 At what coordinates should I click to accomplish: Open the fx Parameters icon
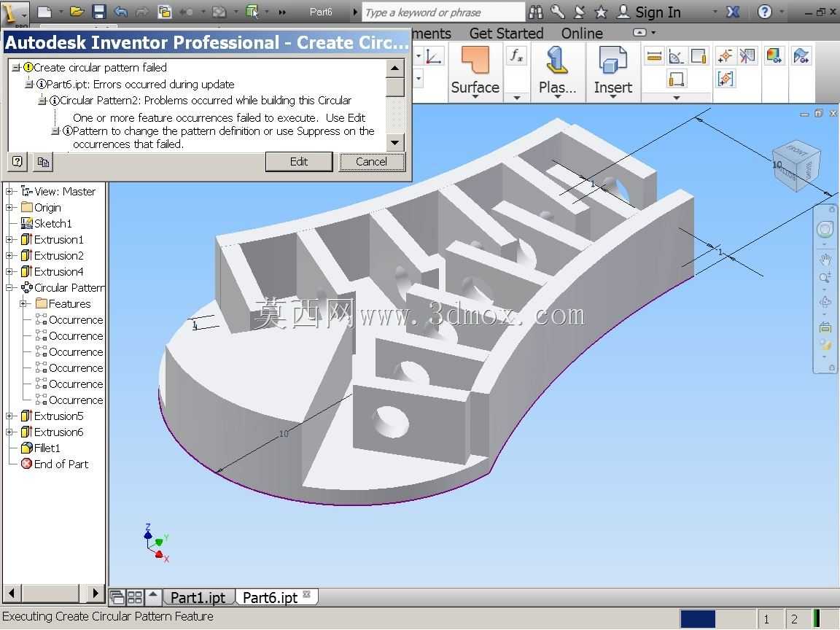(x=516, y=55)
